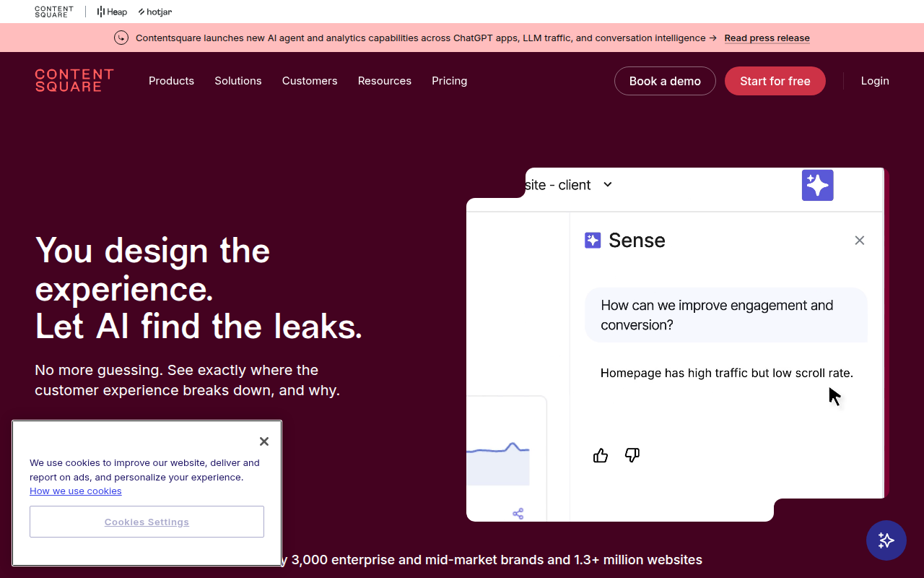Open the floating AI assistant sparkle button
This screenshot has height=578, width=924.
(886, 540)
